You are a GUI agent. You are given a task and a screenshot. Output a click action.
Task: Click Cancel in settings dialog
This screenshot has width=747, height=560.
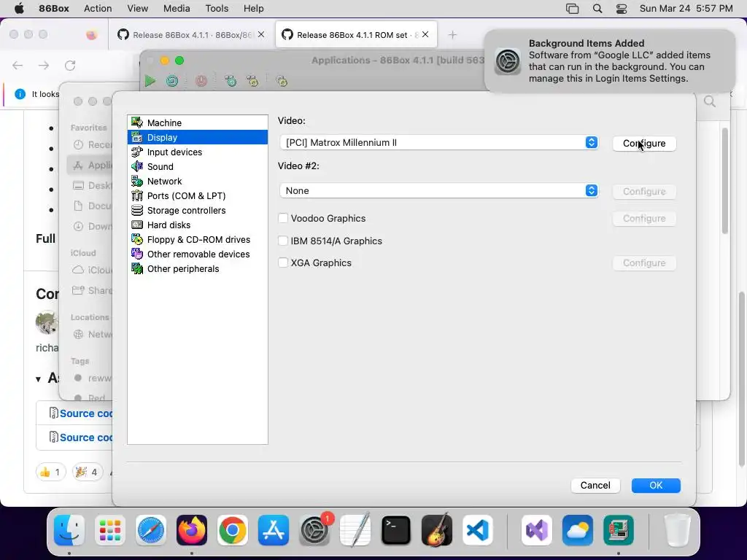tap(595, 485)
